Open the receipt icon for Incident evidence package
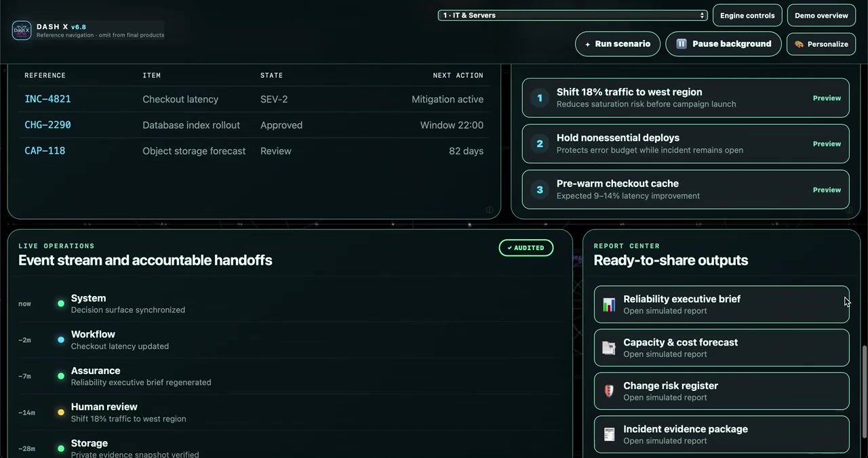The width and height of the screenshot is (868, 458). tap(609, 435)
